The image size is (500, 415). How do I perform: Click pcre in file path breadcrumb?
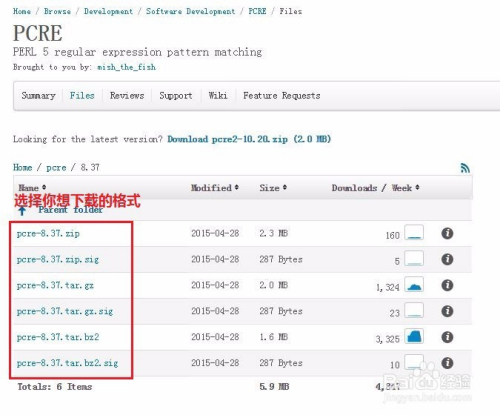click(x=56, y=168)
